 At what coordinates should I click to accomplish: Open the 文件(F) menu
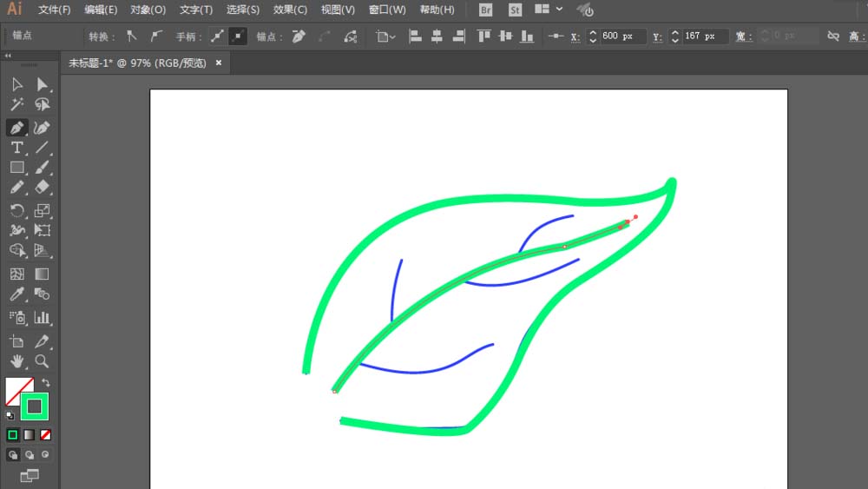click(54, 10)
